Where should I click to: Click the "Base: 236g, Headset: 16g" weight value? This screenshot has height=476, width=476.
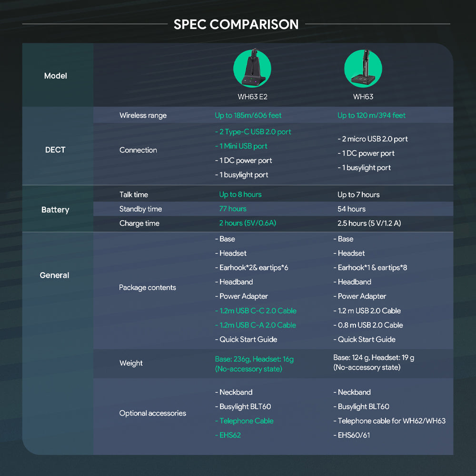[254, 359]
